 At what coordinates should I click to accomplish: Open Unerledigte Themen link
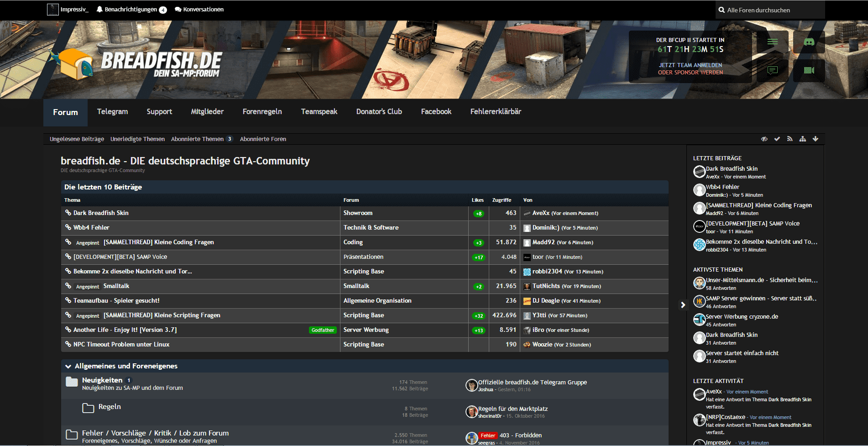137,139
